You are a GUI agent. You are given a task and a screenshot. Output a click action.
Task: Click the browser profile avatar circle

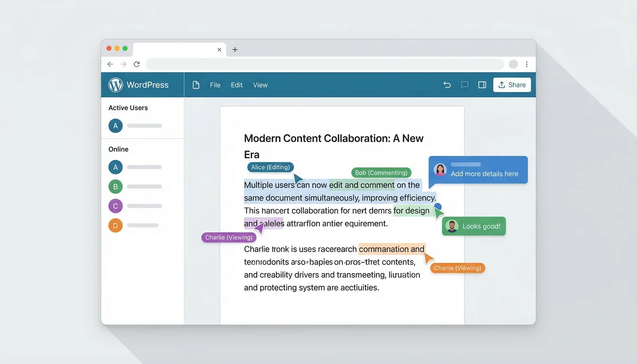point(513,64)
